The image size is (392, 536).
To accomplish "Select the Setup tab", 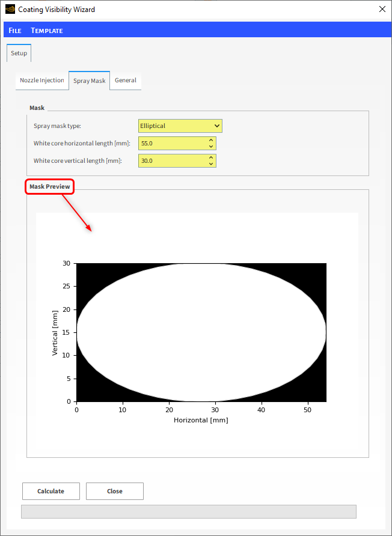I will click(19, 53).
